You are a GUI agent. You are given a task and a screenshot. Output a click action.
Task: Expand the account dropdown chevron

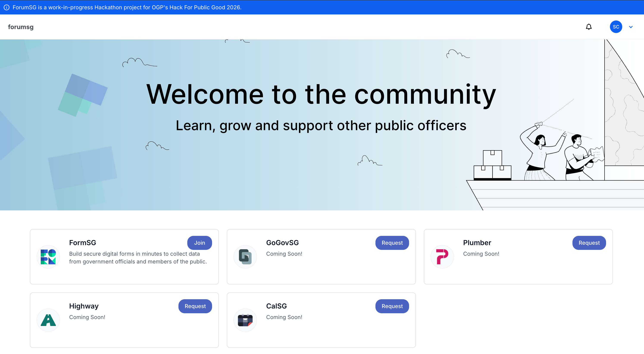click(631, 27)
